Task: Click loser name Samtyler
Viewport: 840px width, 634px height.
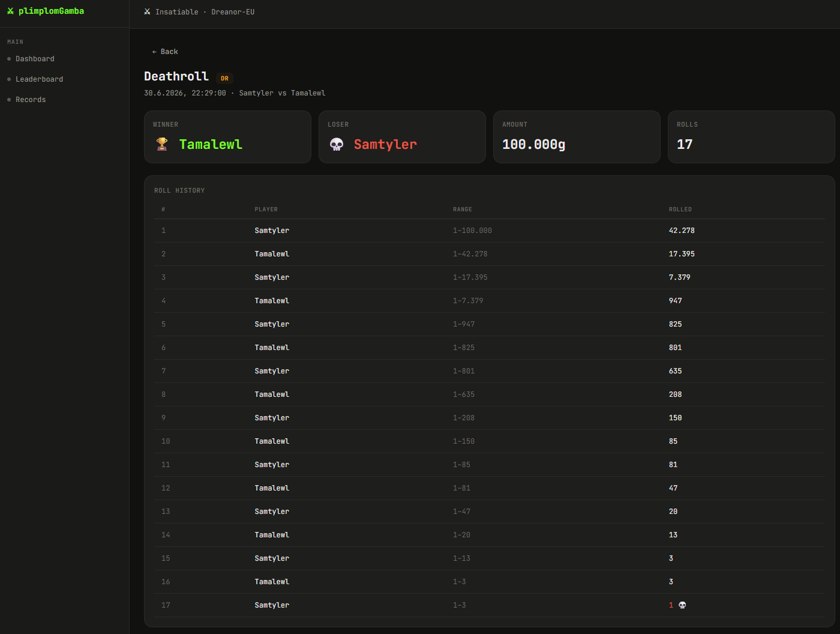Action: (385, 144)
